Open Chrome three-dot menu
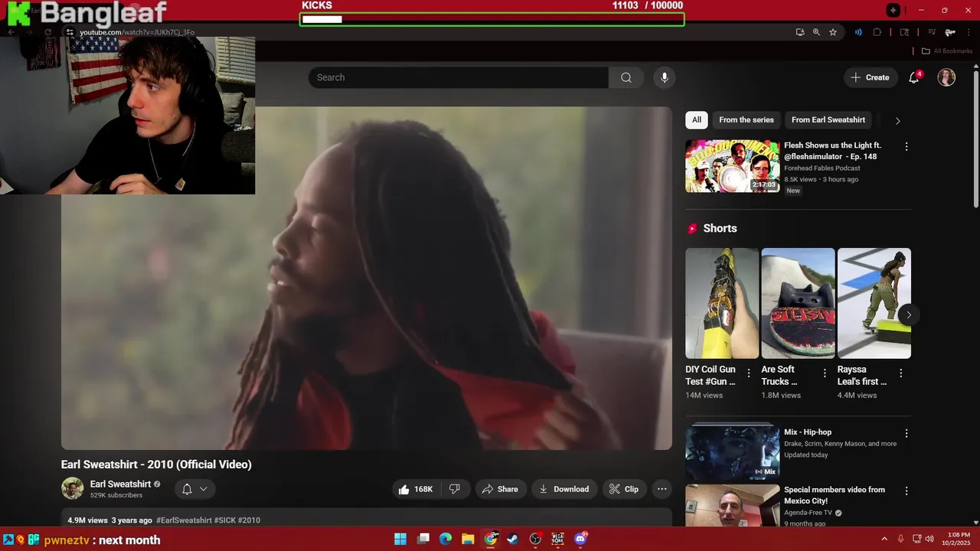 (x=968, y=32)
